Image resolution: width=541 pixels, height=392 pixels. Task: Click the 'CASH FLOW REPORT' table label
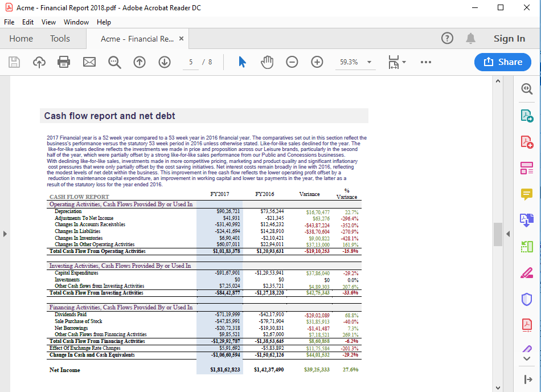[x=79, y=197]
